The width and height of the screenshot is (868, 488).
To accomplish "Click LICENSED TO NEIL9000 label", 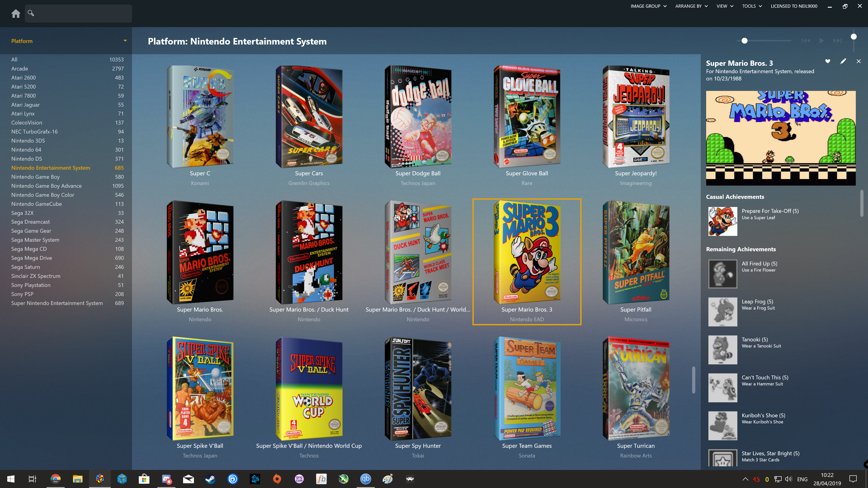I will click(x=794, y=6).
